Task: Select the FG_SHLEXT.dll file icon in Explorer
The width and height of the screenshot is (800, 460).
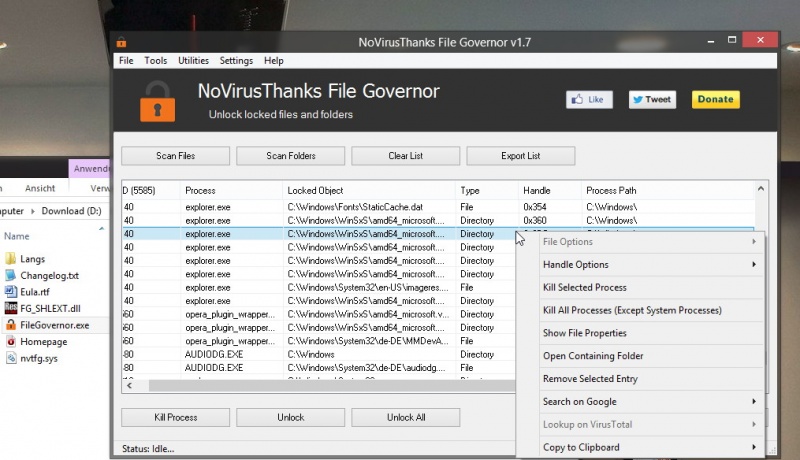Action: [x=10, y=308]
